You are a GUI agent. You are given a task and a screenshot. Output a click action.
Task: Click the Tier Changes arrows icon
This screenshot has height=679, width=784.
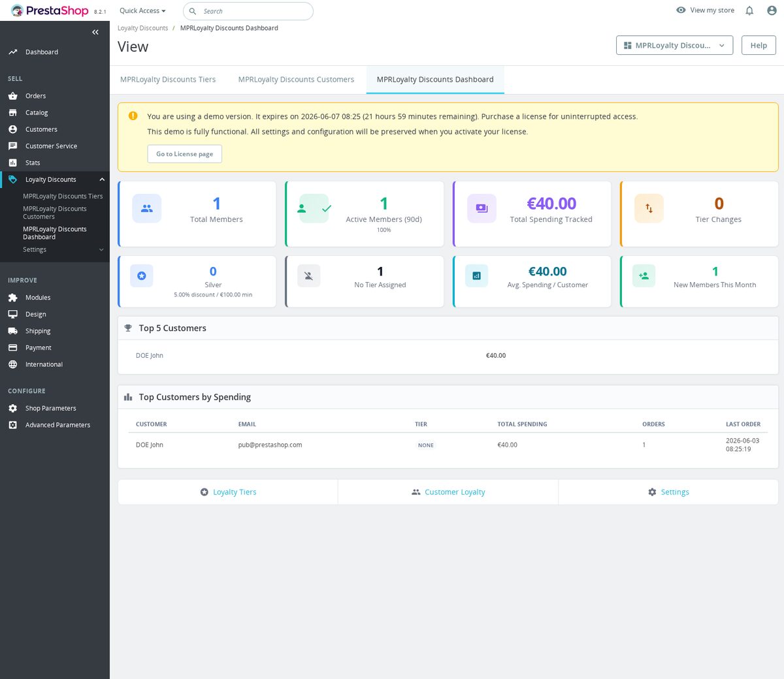tap(649, 209)
